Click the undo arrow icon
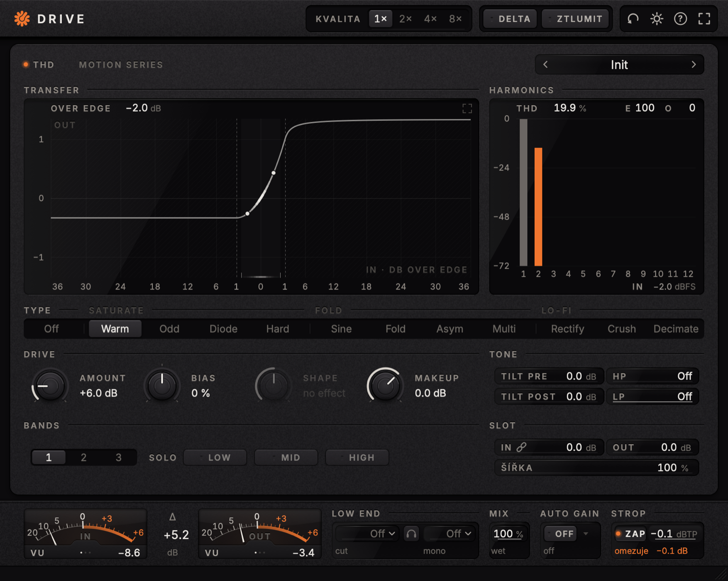Viewport: 728px width, 581px height. pos(633,19)
